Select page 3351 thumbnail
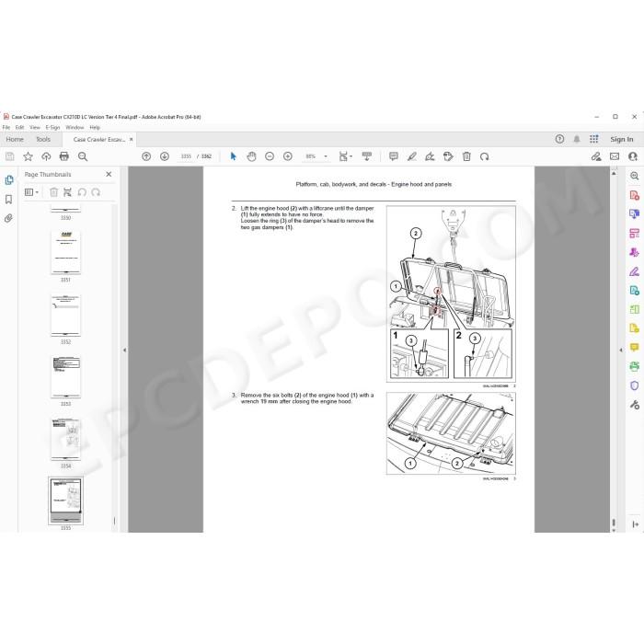This screenshot has height=644, width=644. [65, 252]
